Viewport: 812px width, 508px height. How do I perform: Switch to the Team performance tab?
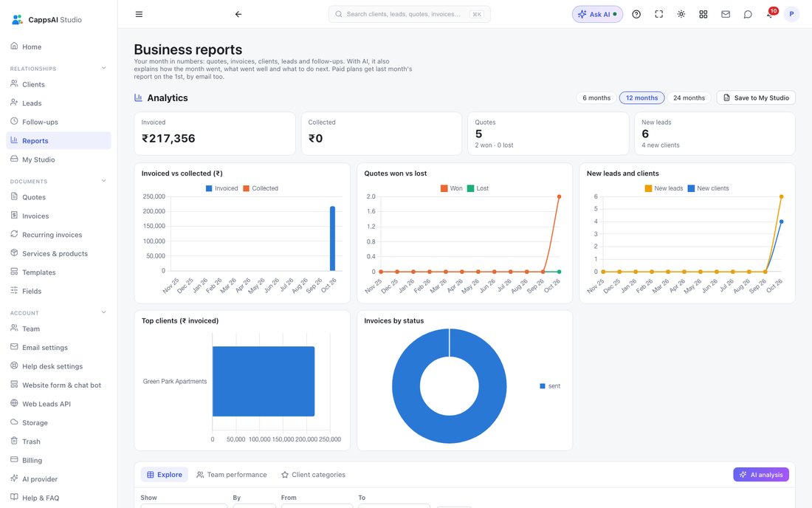[x=232, y=475]
